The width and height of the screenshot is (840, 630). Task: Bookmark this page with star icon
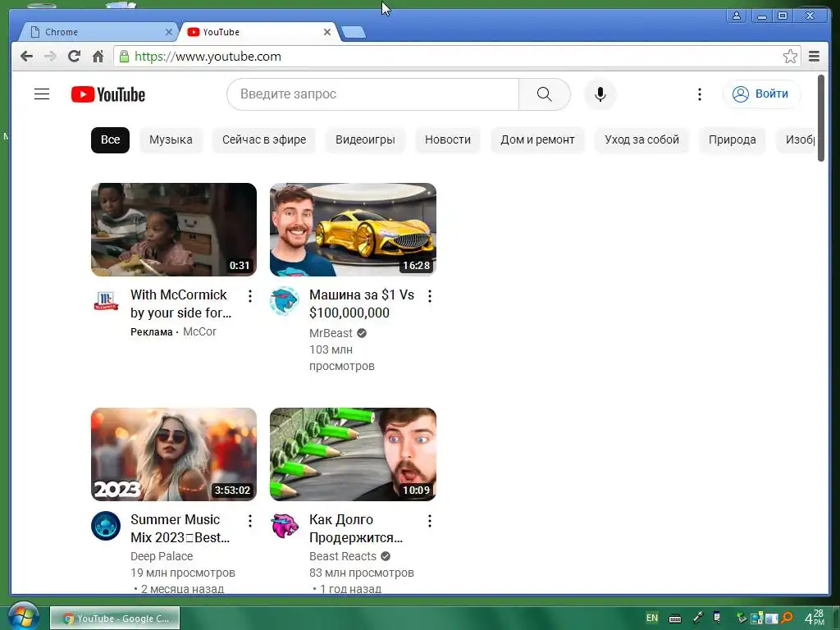tap(790, 57)
